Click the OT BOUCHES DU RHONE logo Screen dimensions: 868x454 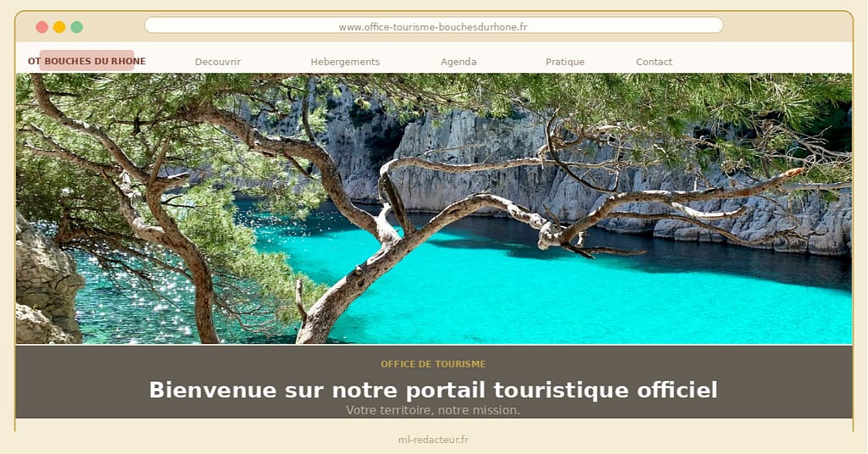pos(87,61)
